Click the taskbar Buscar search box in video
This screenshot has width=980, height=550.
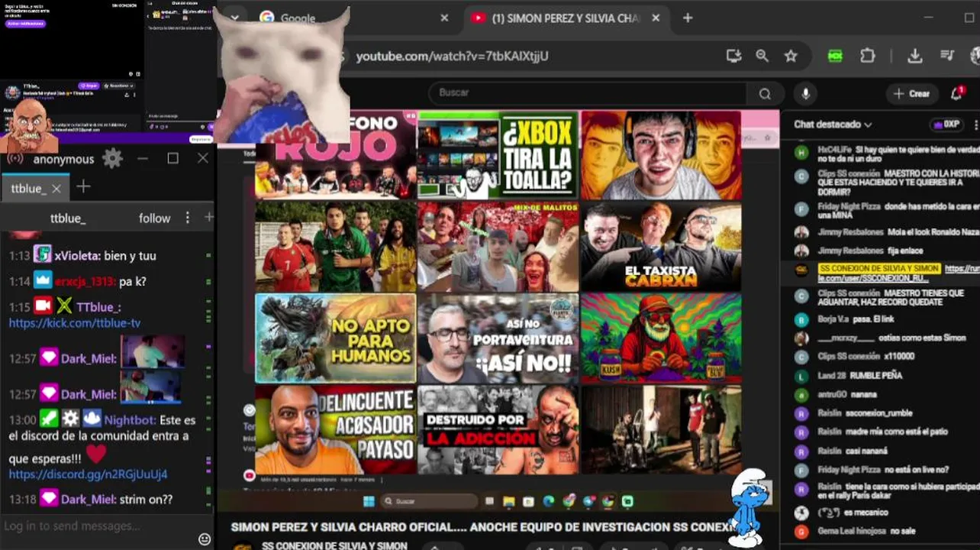click(x=429, y=501)
